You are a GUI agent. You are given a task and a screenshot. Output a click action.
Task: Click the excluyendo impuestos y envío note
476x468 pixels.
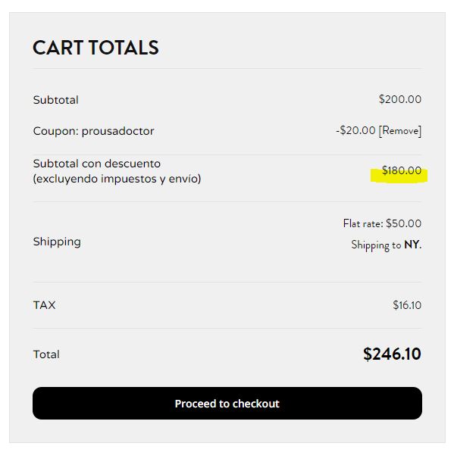[x=117, y=179]
